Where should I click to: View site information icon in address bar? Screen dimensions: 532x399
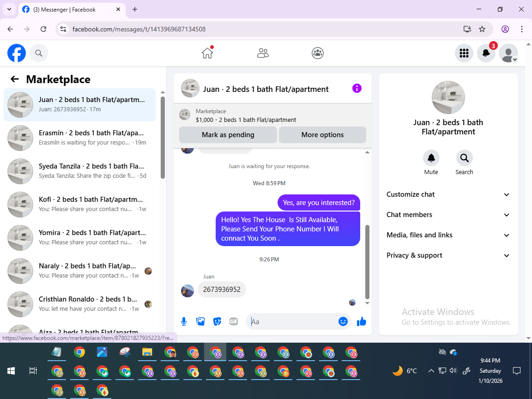pos(63,29)
